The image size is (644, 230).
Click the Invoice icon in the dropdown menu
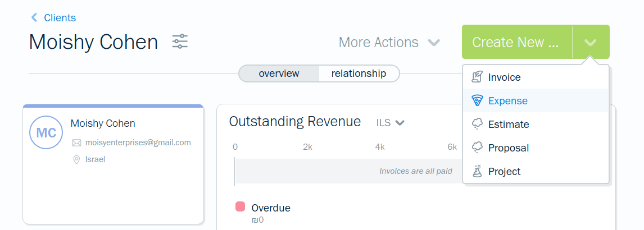click(477, 77)
